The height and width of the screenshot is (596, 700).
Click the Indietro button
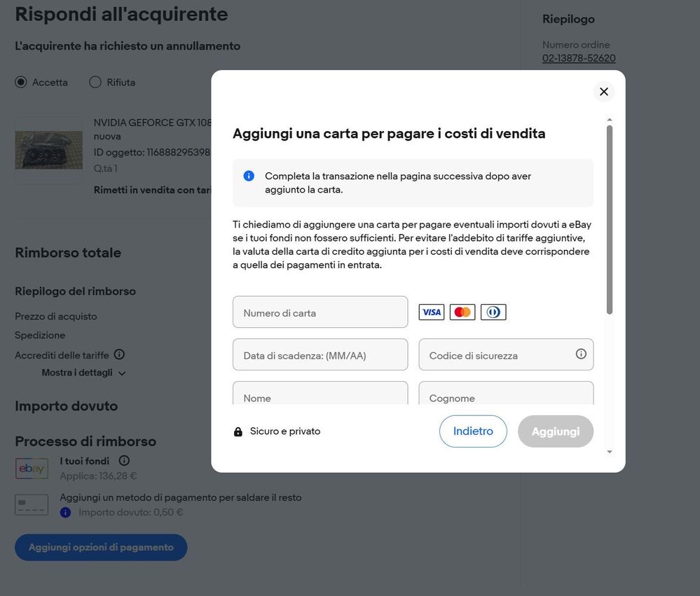point(473,431)
